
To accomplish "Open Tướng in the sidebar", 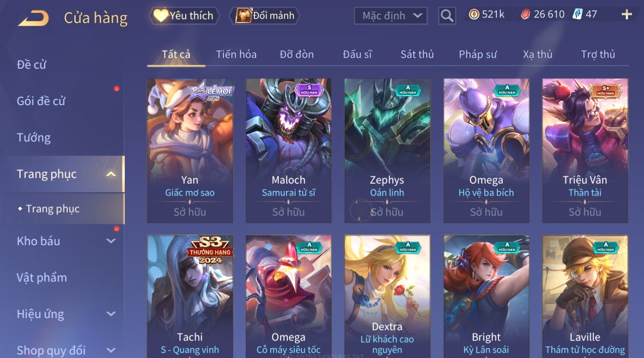I will (33, 138).
